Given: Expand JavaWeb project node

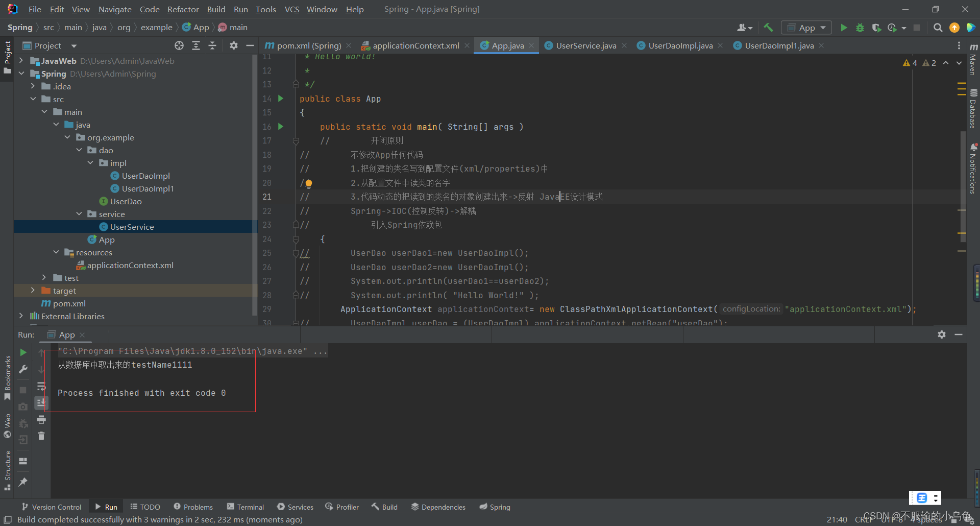Looking at the screenshot, I should pyautogui.click(x=21, y=61).
